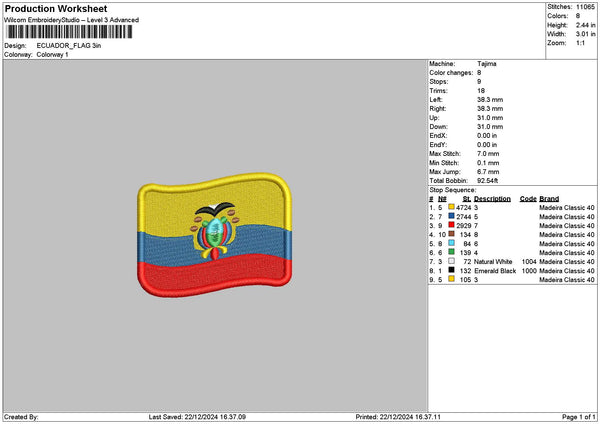The width and height of the screenshot is (600, 424).
Task: Select the Machine value Tajima
Action: pos(487,64)
